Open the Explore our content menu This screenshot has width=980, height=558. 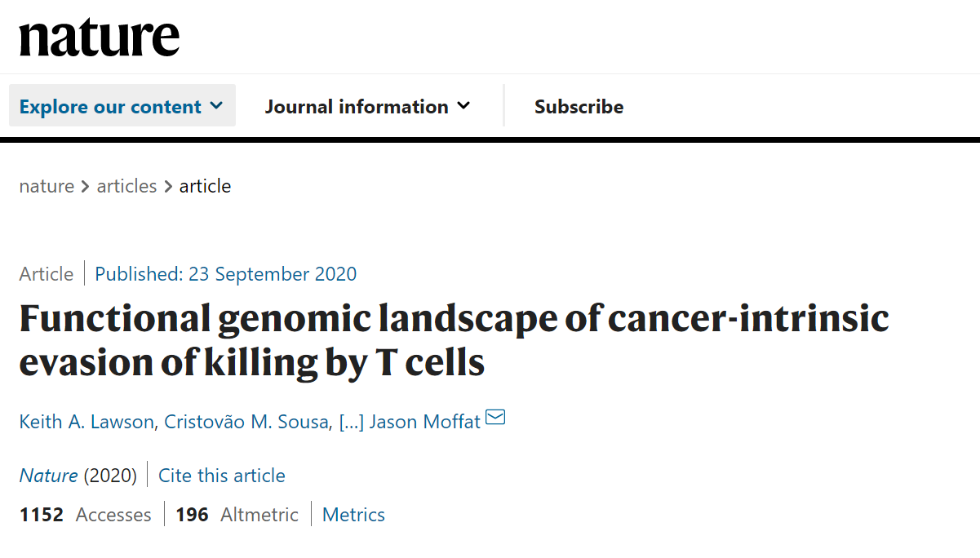pos(122,106)
